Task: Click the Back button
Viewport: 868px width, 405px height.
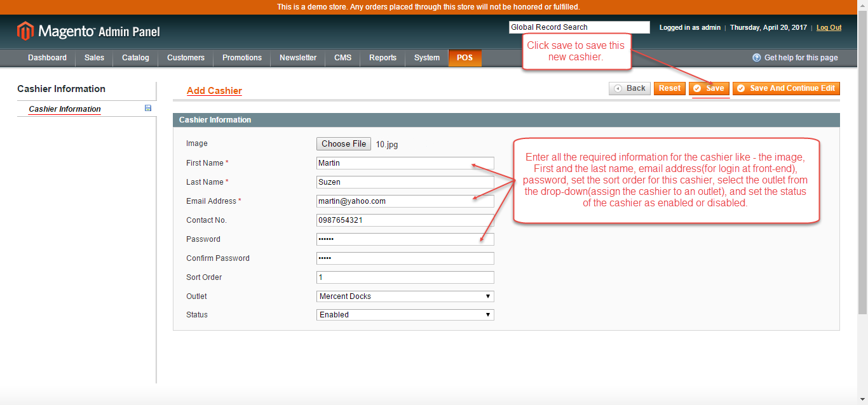Action: pyautogui.click(x=629, y=88)
